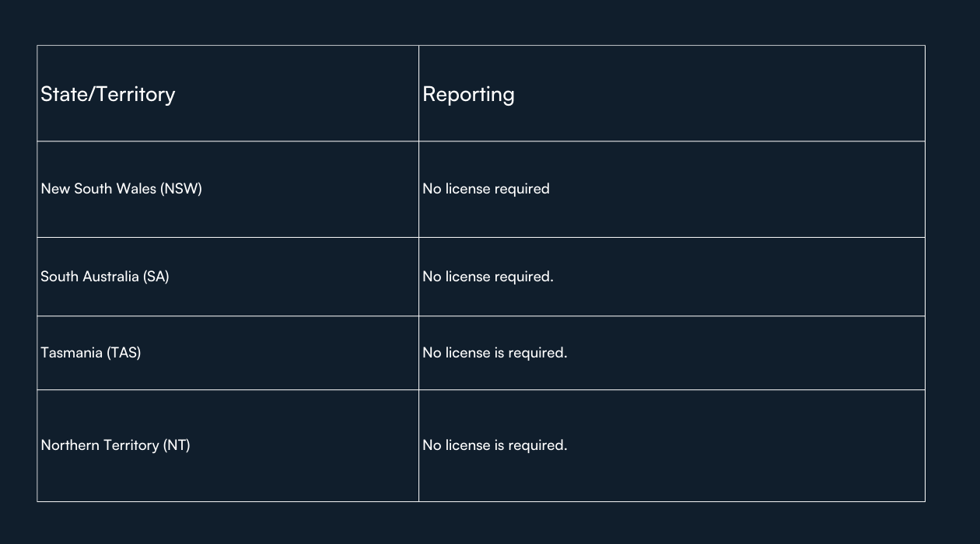Viewport: 980px width, 544px height.
Task: Select the Northern Territory (NT) cell
Action: (228, 445)
